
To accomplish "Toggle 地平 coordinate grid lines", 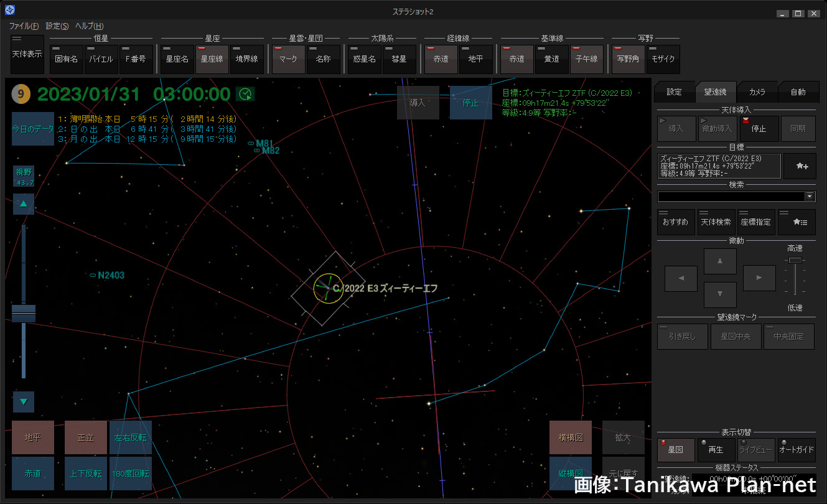I will 475,59.
